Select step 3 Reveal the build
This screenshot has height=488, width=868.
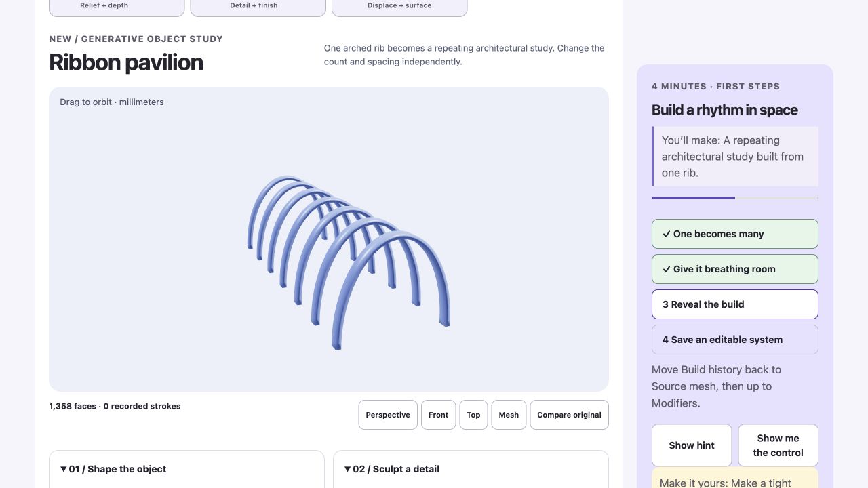point(735,304)
